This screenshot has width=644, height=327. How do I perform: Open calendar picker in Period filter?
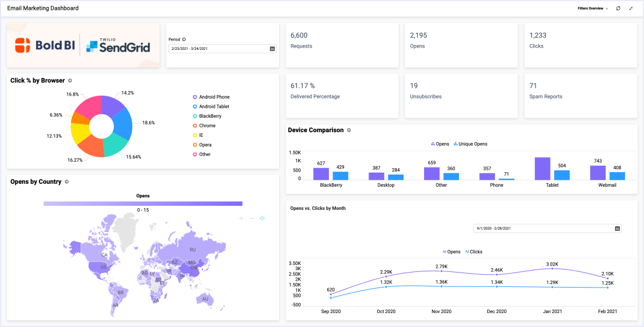pyautogui.click(x=272, y=49)
